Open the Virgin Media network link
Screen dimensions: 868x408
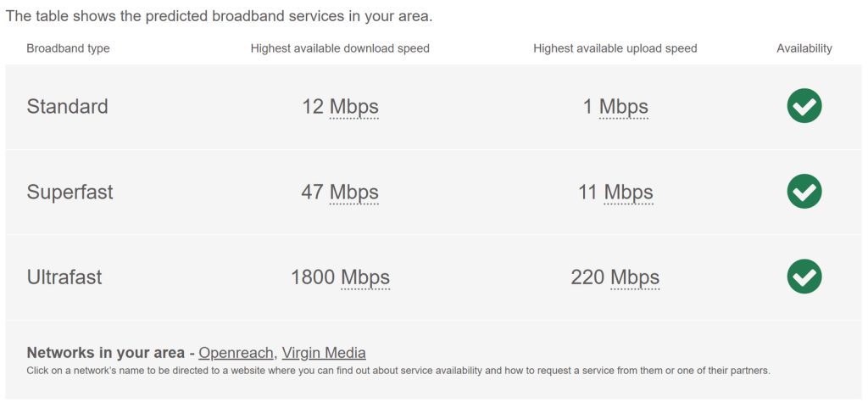point(324,353)
